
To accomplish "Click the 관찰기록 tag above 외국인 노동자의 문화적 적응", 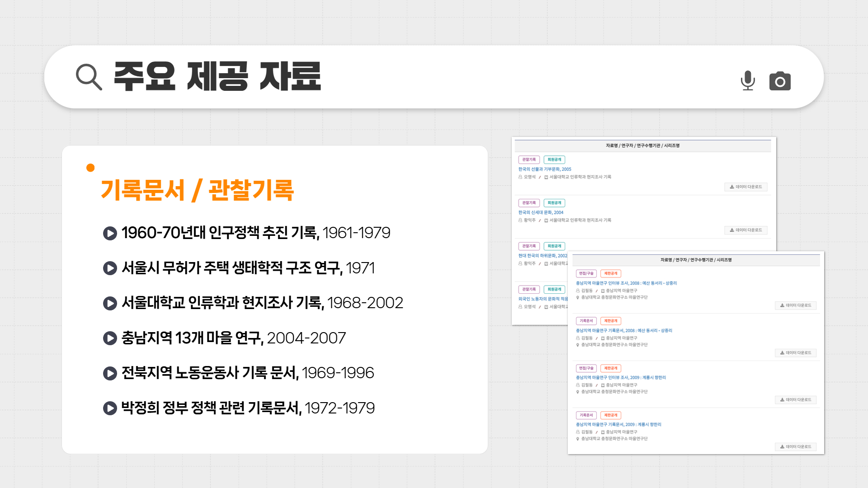I will tap(529, 290).
